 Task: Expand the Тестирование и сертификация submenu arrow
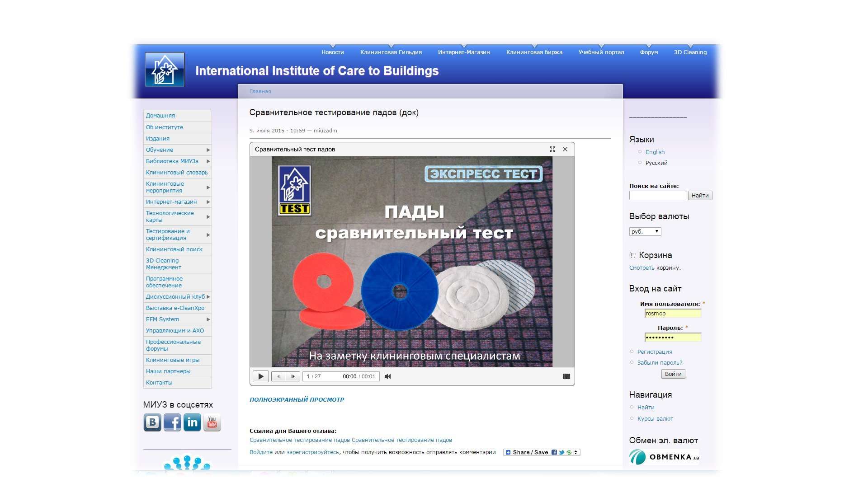click(x=208, y=235)
